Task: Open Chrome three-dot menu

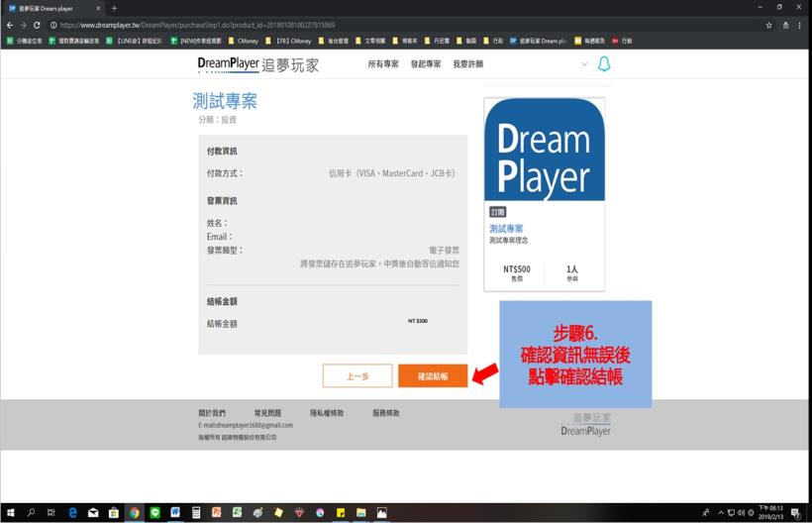Action: [800, 25]
